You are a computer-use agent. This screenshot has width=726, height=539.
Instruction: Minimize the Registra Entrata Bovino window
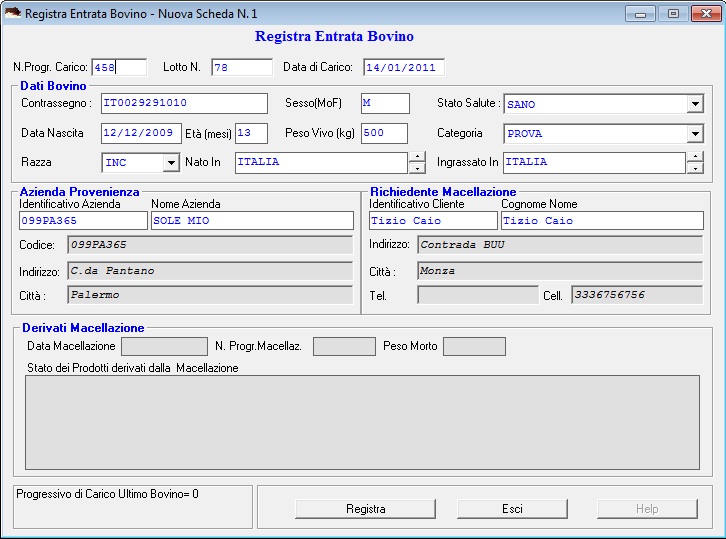tap(640, 14)
